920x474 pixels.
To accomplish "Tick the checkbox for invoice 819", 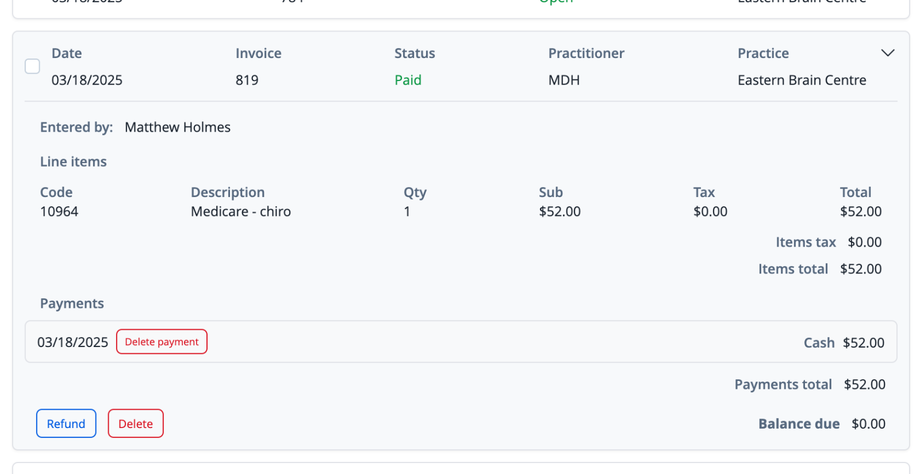I will click(x=32, y=67).
